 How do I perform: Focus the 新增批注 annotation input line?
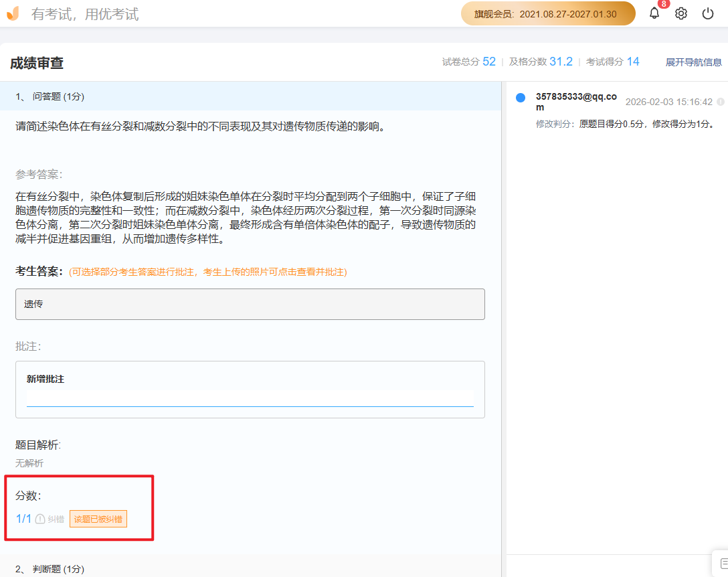click(250, 398)
